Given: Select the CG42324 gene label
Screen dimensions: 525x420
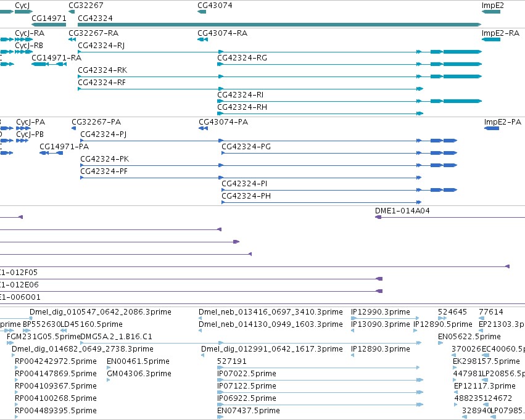Looking at the screenshot, I should tap(95, 18).
